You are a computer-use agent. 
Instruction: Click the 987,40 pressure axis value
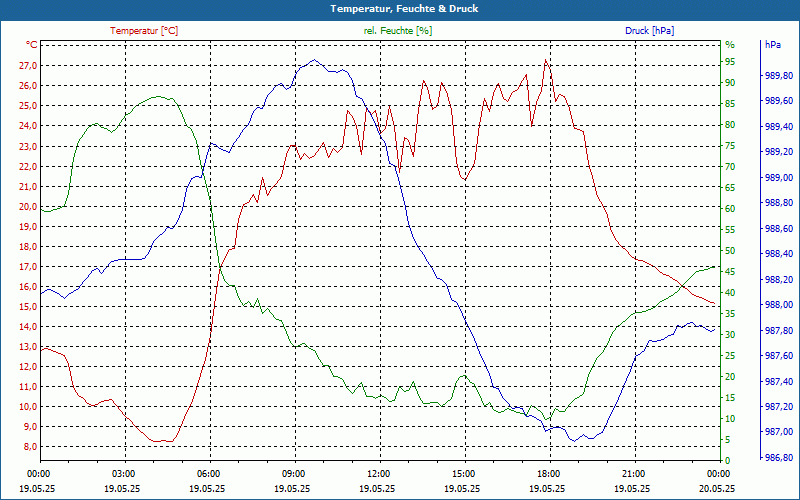(x=779, y=381)
